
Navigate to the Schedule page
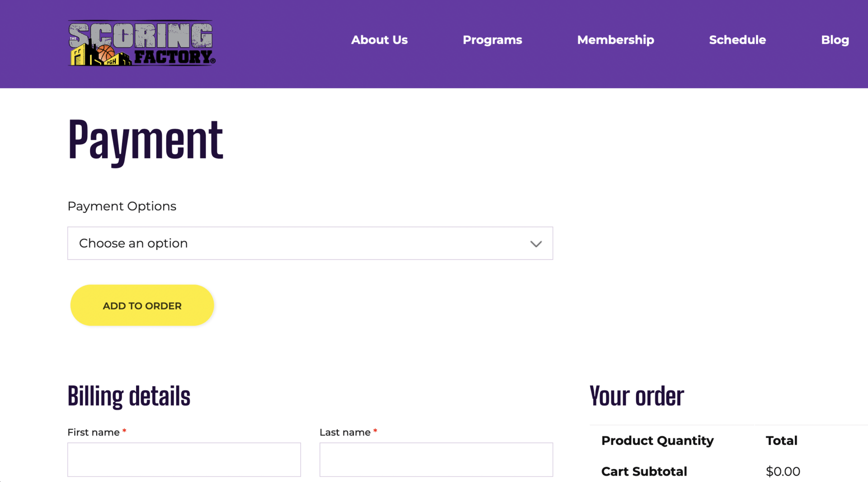(737, 40)
